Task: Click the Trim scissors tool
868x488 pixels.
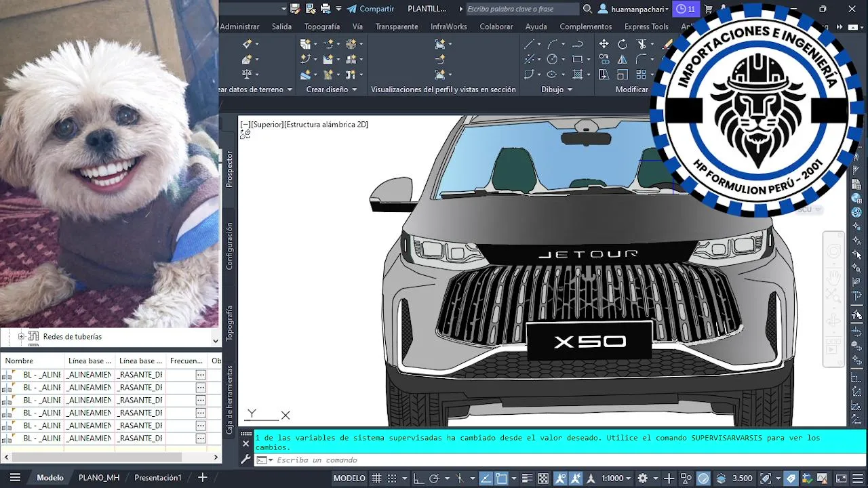Action: (x=642, y=43)
